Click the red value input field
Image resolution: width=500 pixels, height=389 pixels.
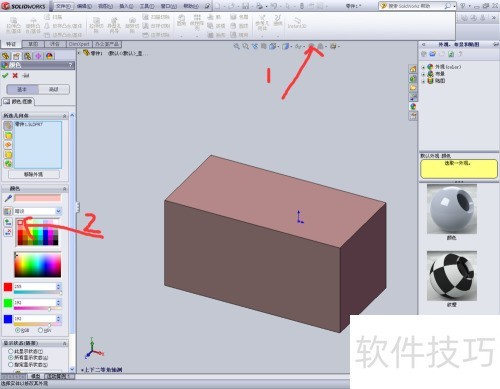35,286
